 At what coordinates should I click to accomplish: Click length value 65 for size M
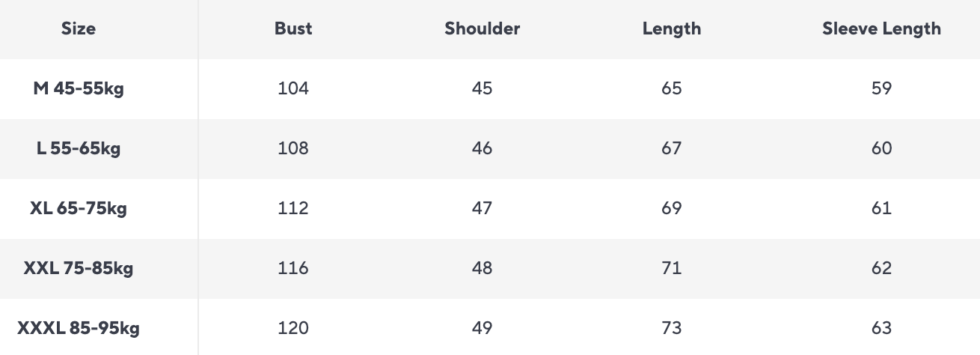pyautogui.click(x=672, y=88)
